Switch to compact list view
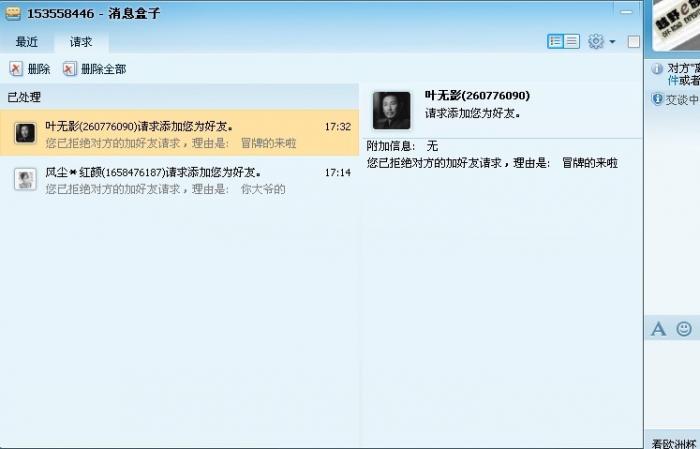This screenshot has width=700, height=449. (572, 42)
